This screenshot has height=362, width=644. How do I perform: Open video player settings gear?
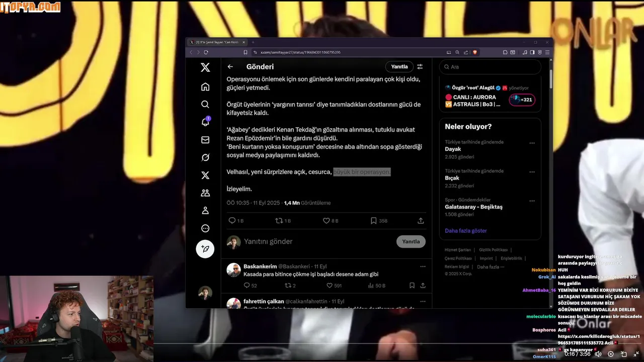click(x=611, y=354)
